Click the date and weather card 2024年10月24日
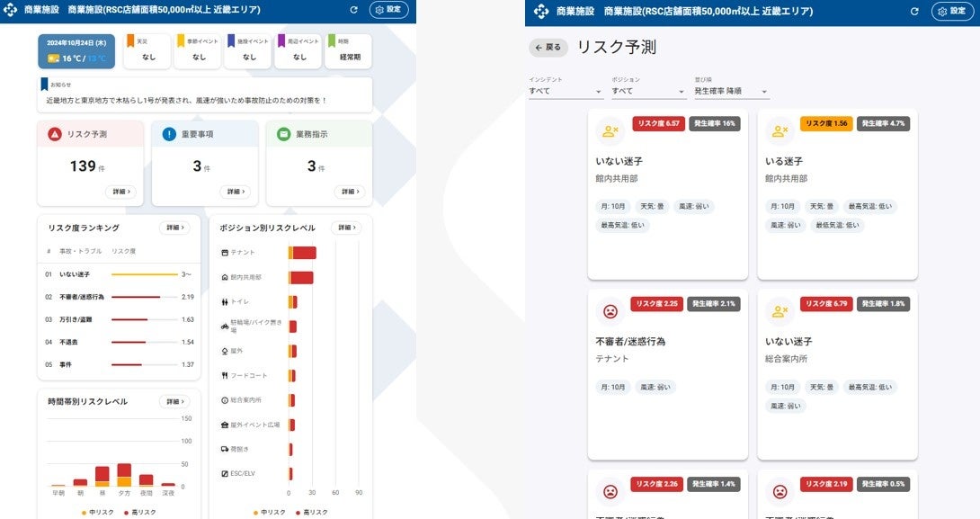This screenshot has width=980, height=519. pyautogui.click(x=76, y=51)
